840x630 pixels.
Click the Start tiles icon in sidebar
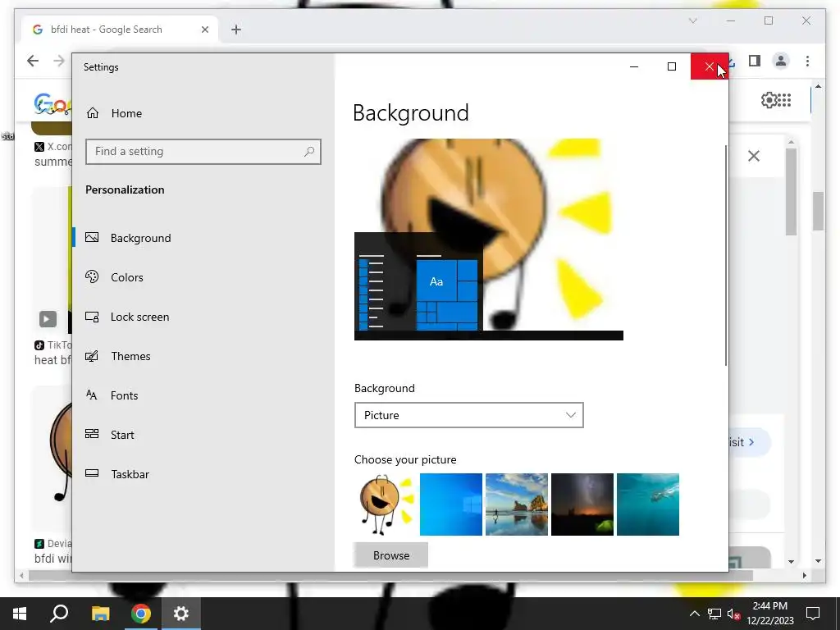[92, 434]
